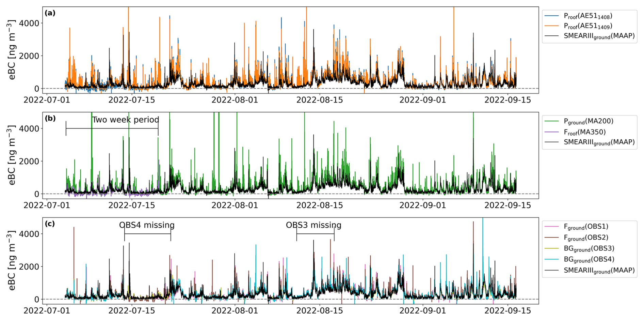Click the 2022-07-01 date label under panel (b)
The width and height of the screenshot is (644, 320).
[x=47, y=205]
